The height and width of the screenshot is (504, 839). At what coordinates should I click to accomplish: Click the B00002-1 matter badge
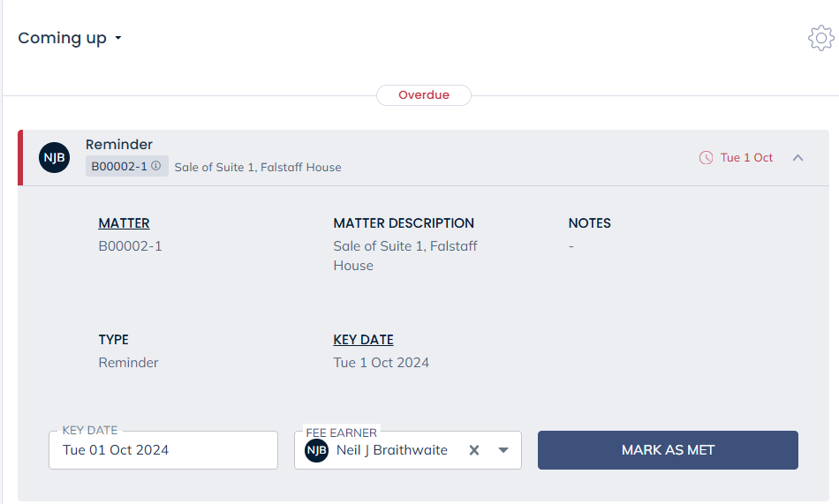click(x=127, y=166)
